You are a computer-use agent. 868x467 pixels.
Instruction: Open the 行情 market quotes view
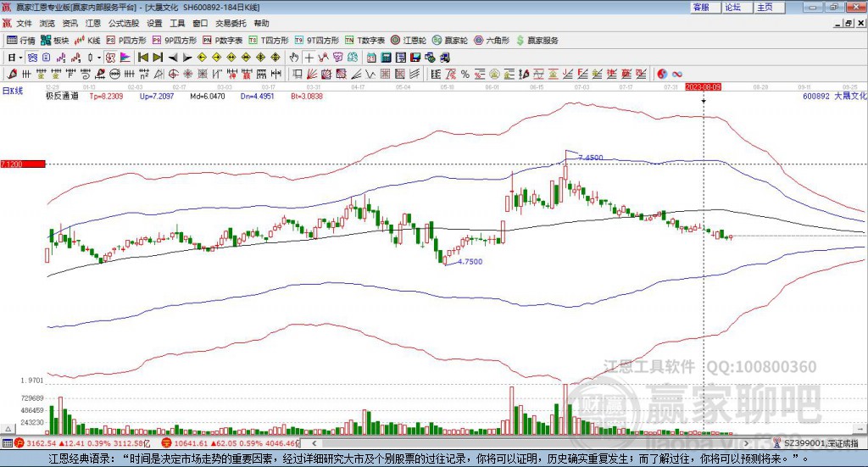pos(21,40)
